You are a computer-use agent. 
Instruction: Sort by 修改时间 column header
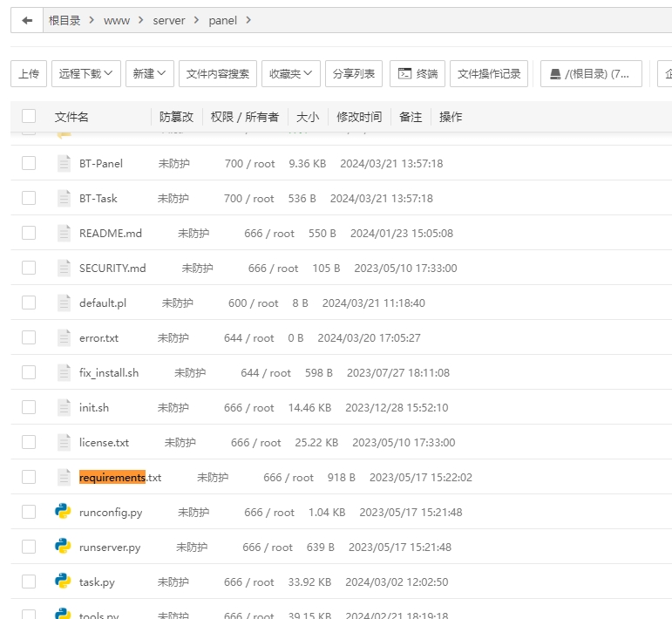(x=359, y=117)
